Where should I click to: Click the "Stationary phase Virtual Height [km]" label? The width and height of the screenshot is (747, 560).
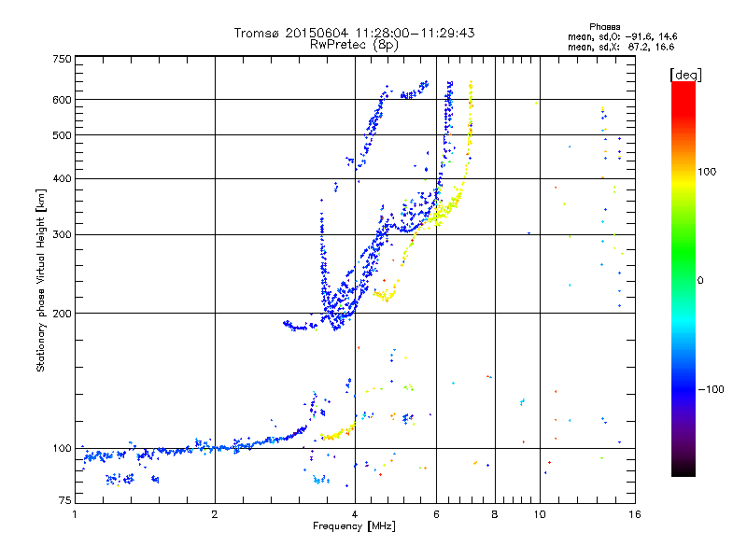(x=40, y=280)
